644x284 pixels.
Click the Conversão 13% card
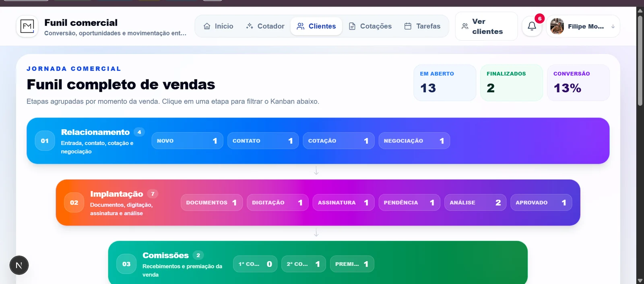click(x=578, y=83)
